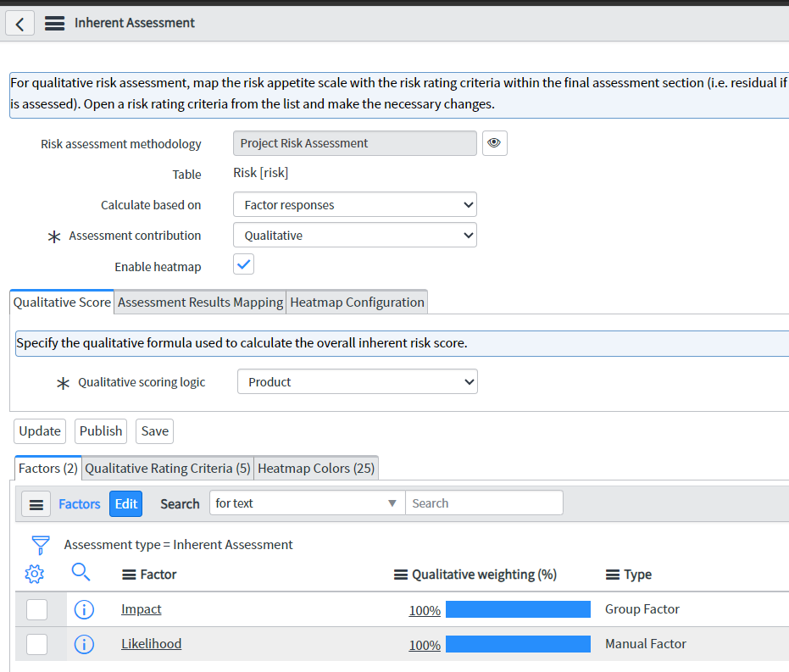The image size is (789, 672).
Task: Click the back arrow at top left
Action: click(x=19, y=23)
